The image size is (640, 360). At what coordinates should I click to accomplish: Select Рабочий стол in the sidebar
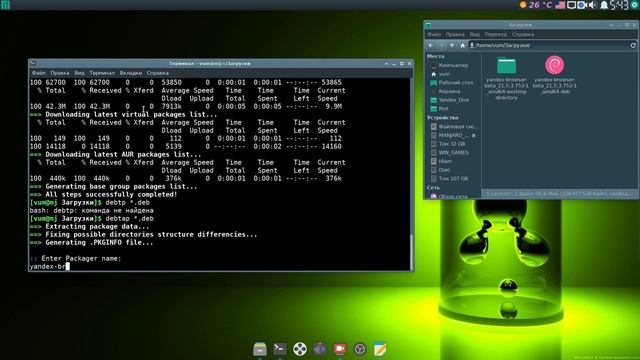tap(456, 83)
